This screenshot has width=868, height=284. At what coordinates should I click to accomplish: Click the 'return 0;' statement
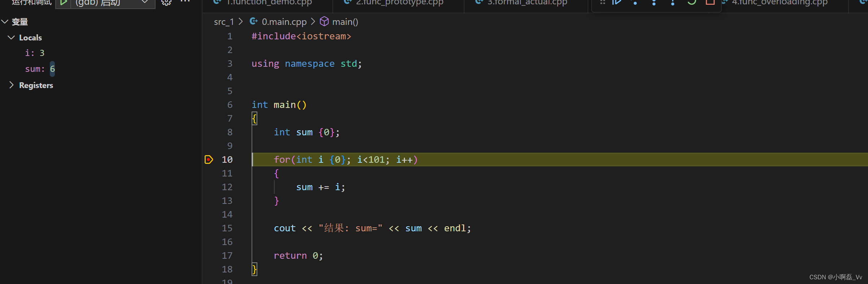pyautogui.click(x=298, y=256)
